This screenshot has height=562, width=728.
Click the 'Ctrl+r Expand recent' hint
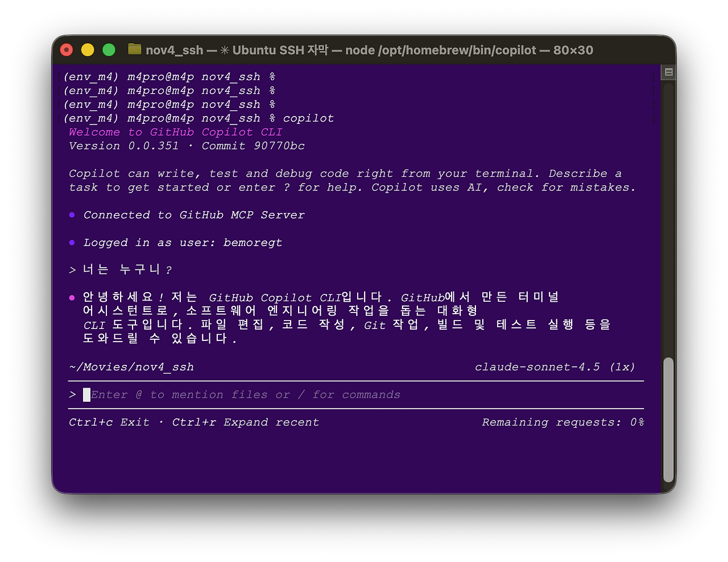246,422
